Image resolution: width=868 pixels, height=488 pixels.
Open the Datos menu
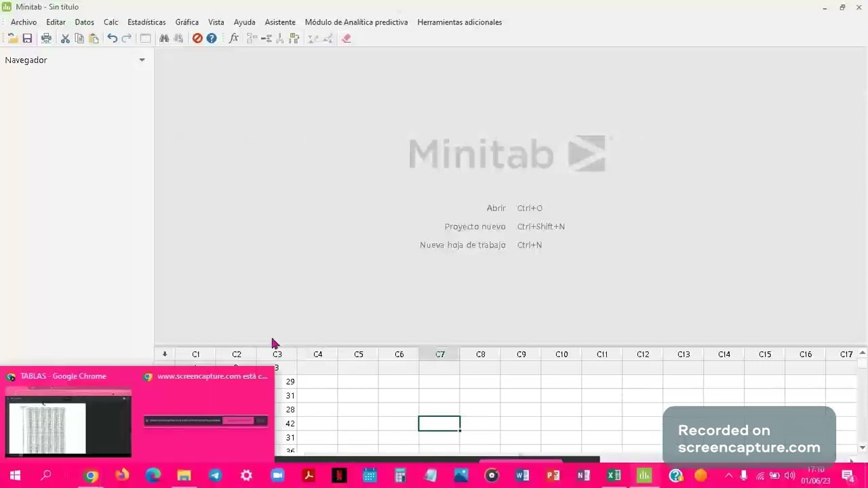tap(84, 22)
